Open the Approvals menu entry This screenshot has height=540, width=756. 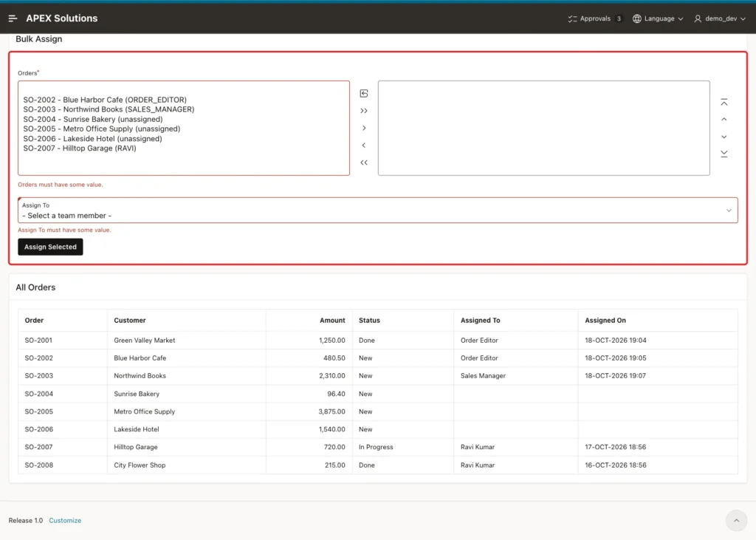(595, 18)
